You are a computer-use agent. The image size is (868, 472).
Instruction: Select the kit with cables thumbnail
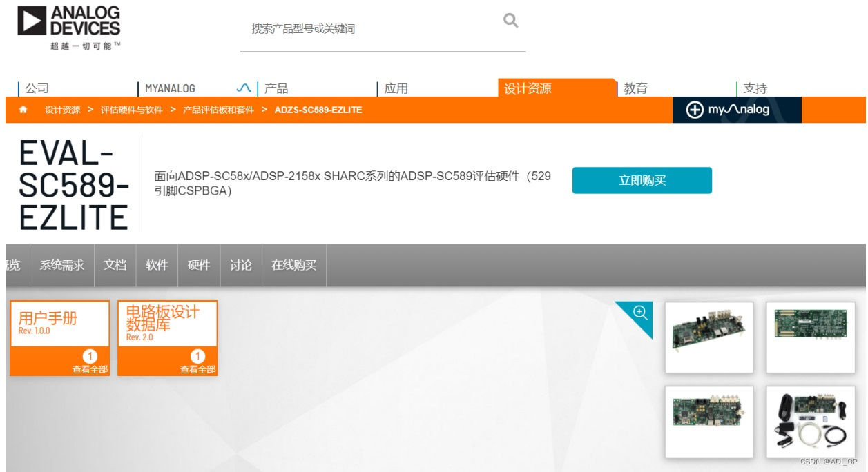point(811,422)
